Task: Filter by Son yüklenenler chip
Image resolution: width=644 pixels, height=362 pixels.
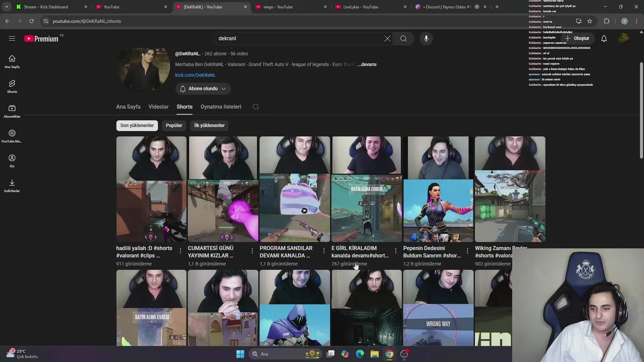Action: 137,125
